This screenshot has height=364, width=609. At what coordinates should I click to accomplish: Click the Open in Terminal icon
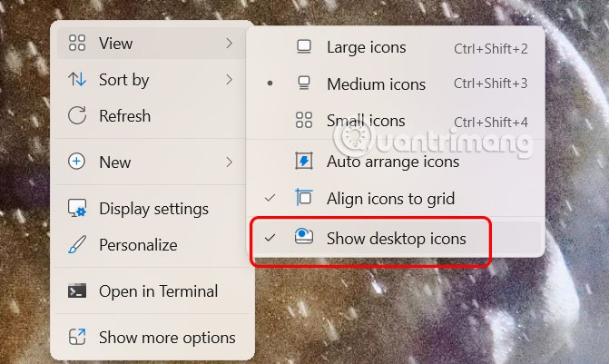click(77, 291)
